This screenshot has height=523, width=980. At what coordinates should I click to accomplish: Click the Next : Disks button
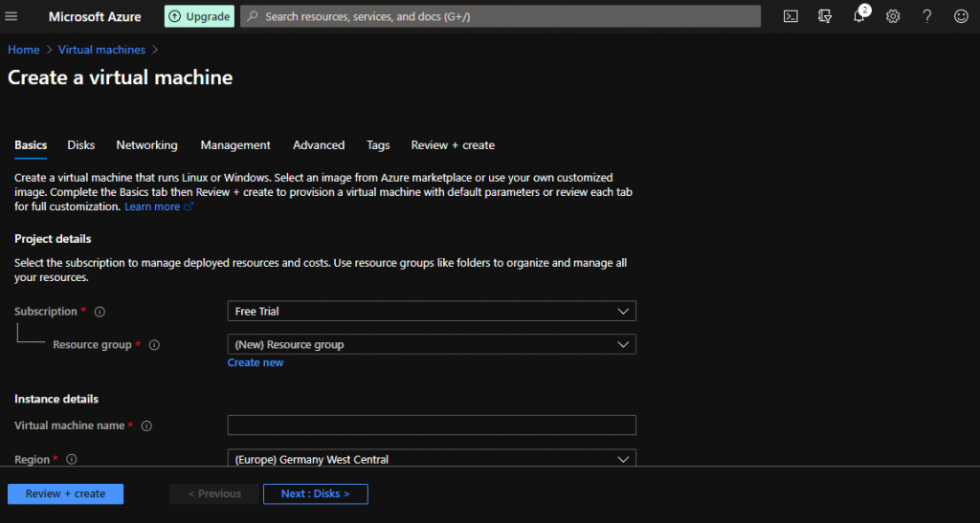point(315,493)
